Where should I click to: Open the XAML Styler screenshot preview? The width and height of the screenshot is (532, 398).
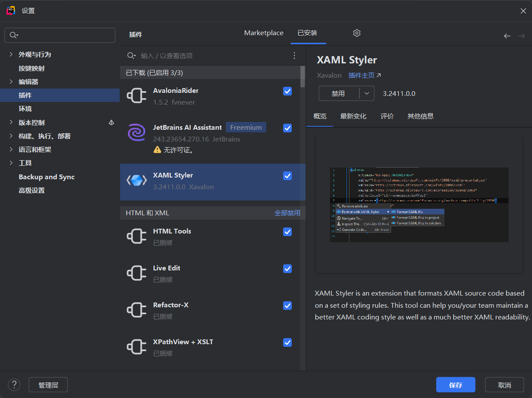(419, 205)
